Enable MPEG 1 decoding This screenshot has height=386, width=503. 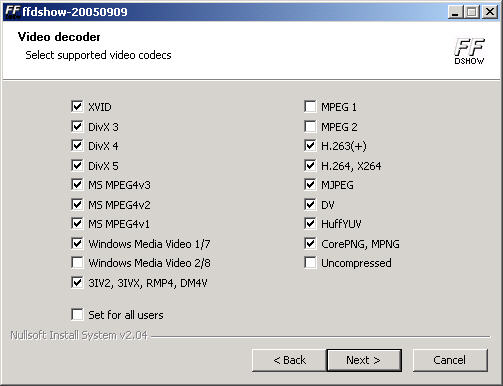310,107
